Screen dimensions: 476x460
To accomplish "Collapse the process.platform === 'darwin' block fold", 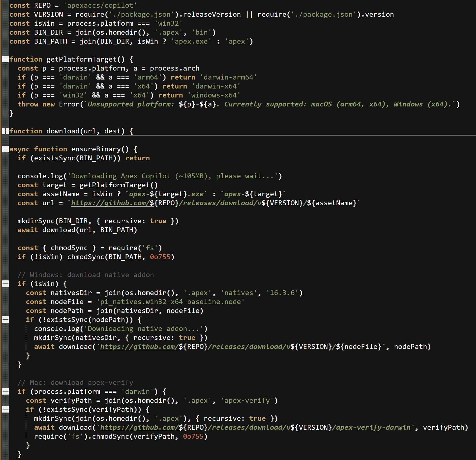I will pos(5,392).
